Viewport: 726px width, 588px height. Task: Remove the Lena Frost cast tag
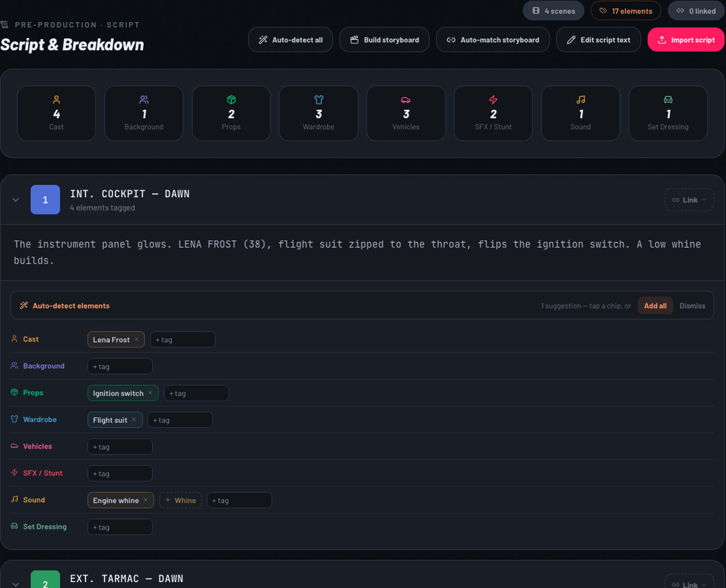(x=136, y=339)
